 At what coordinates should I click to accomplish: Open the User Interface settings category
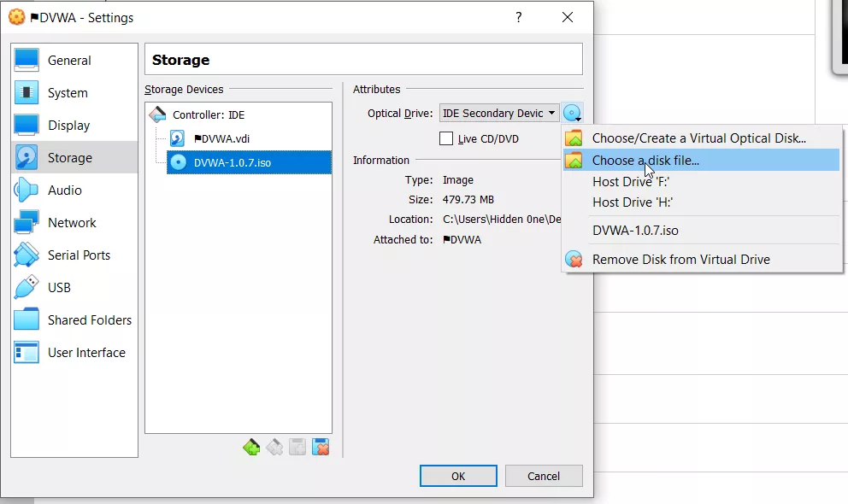(x=74, y=352)
